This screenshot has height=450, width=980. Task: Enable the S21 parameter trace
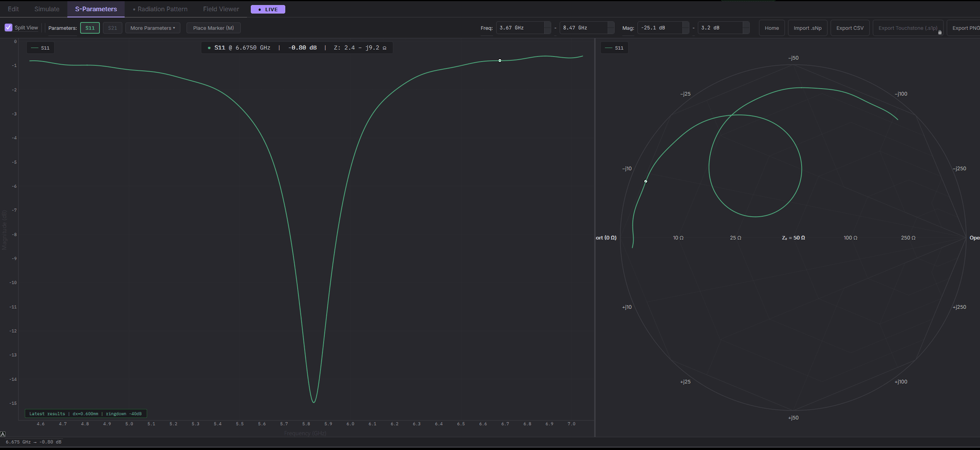coord(113,28)
